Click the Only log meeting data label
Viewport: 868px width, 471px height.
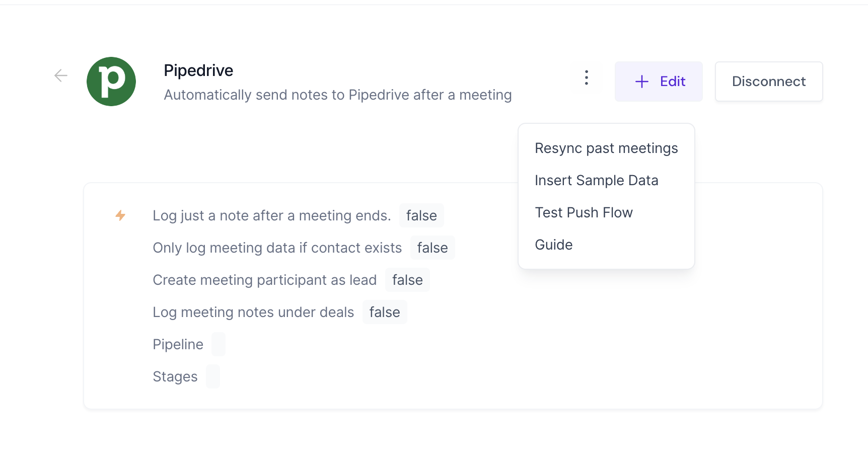pos(277,248)
